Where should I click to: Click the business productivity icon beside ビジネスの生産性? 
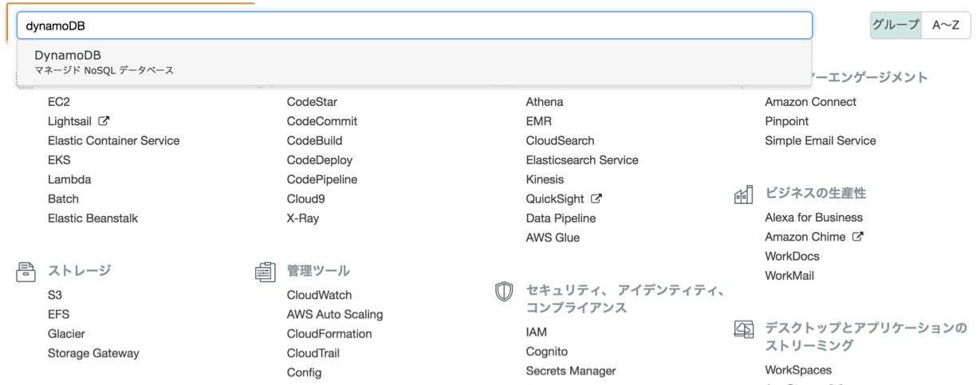point(743,194)
